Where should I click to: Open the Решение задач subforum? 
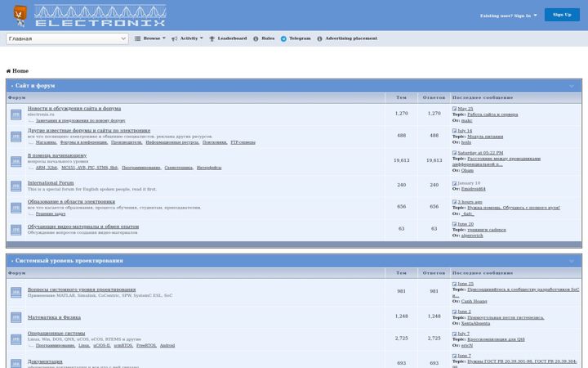click(x=51, y=213)
